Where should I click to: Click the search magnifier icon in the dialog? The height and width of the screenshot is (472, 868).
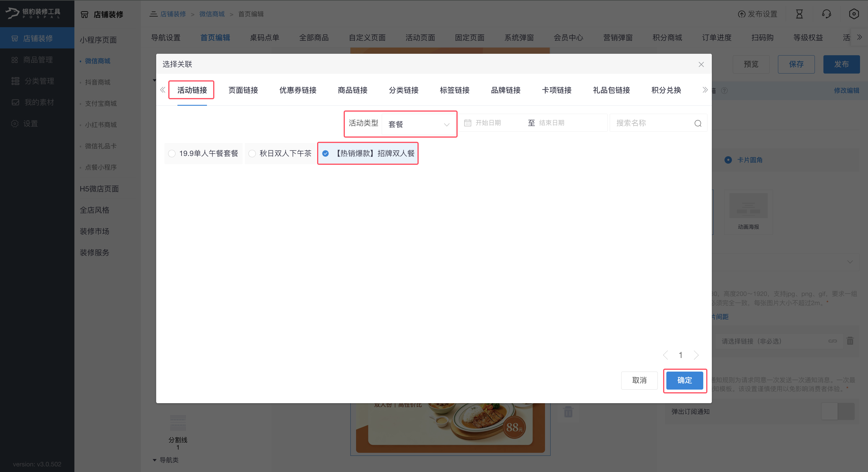point(697,123)
